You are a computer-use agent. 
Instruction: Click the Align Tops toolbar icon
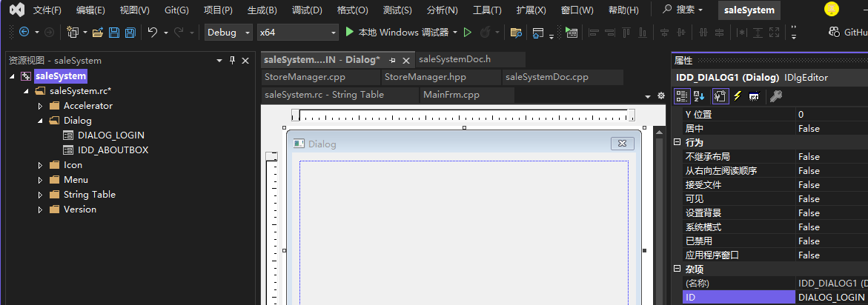(x=626, y=33)
